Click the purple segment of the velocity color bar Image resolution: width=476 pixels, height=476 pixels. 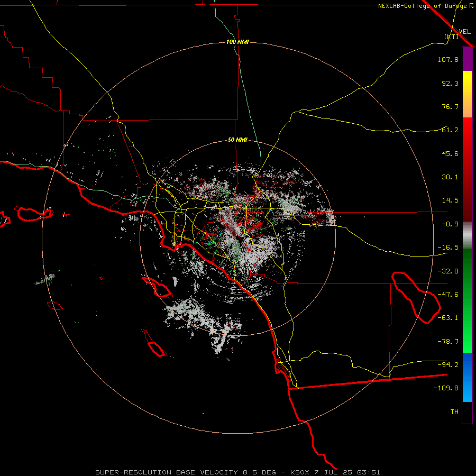(x=467, y=59)
